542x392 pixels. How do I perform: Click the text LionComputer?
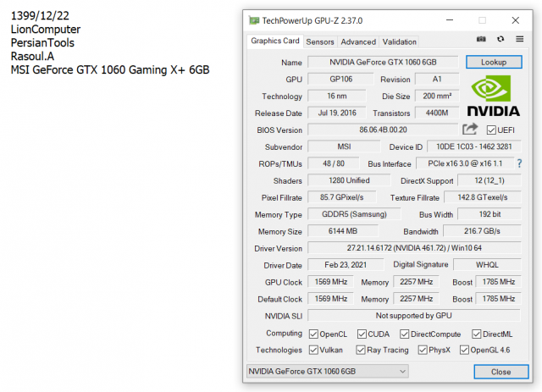tap(46, 30)
